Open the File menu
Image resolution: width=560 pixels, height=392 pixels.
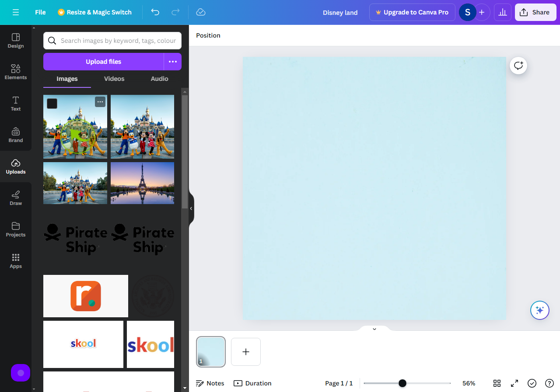[40, 12]
